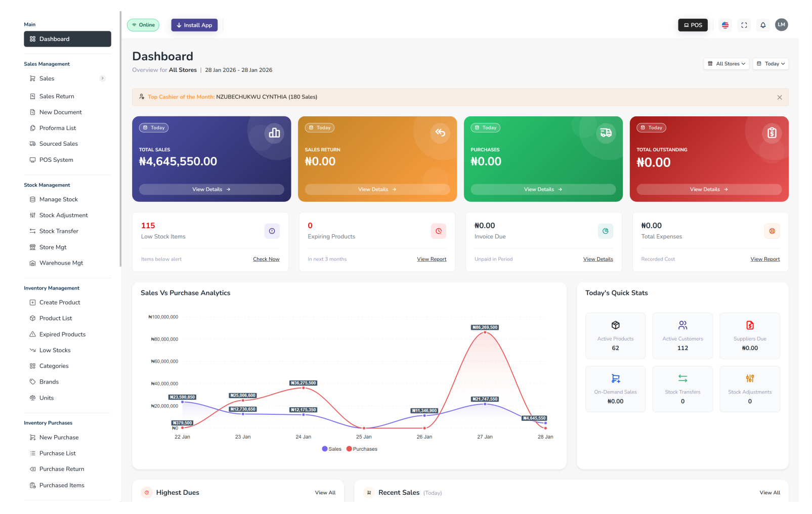Open the language flag selector
Image resolution: width=812 pixels, height=514 pixels.
pos(725,25)
